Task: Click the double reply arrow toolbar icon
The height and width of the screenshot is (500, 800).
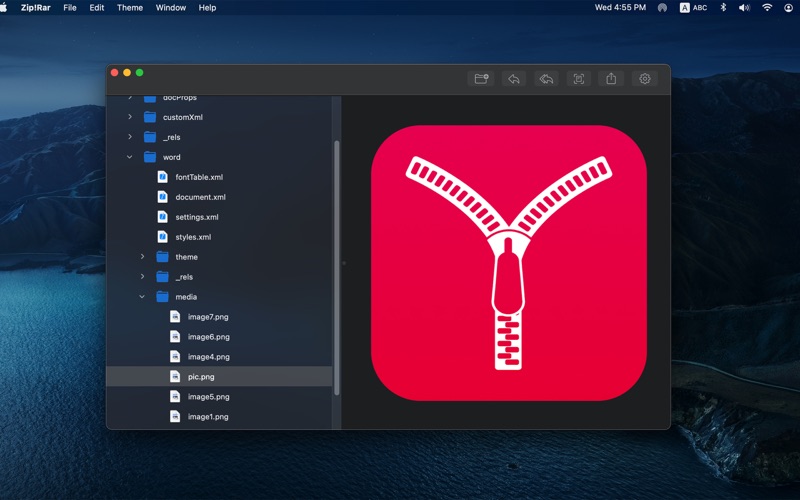Action: (546, 79)
